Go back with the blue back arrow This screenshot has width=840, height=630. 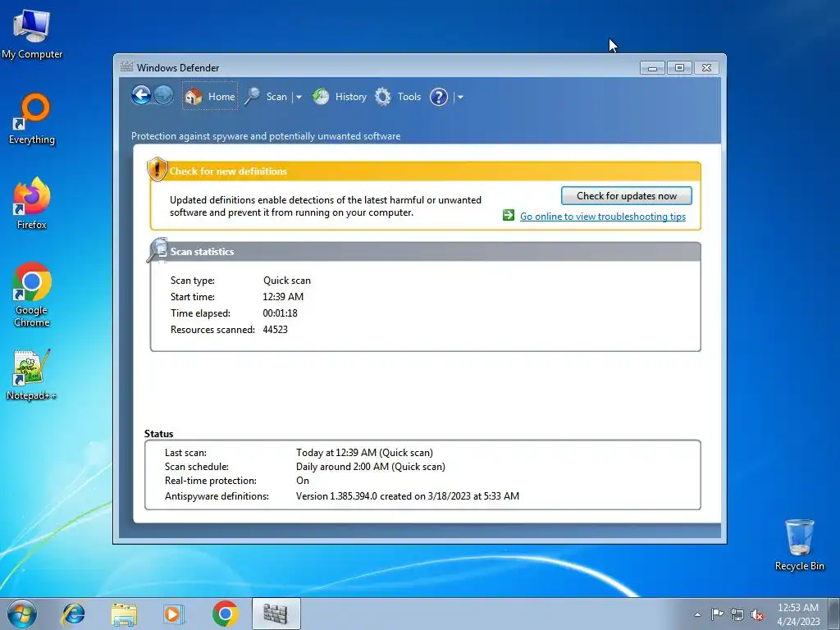[141, 96]
